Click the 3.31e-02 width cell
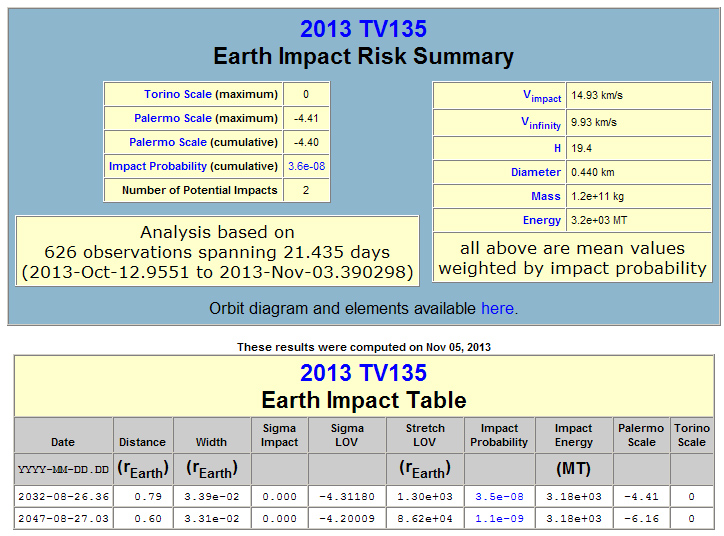This screenshot has height=536, width=724. pos(211,518)
